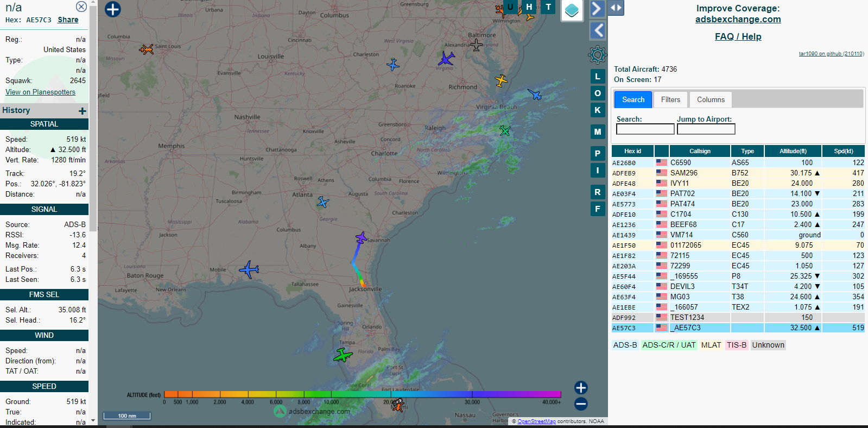
Task: Select the TEST1234 aircraft row
Action: click(x=738, y=317)
